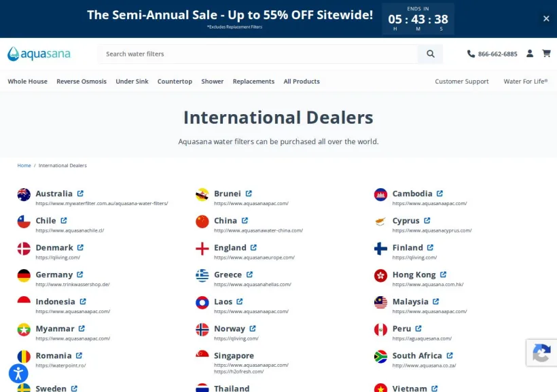The image size is (557, 392).
Task: Focus the Search water filters field
Action: (259, 54)
